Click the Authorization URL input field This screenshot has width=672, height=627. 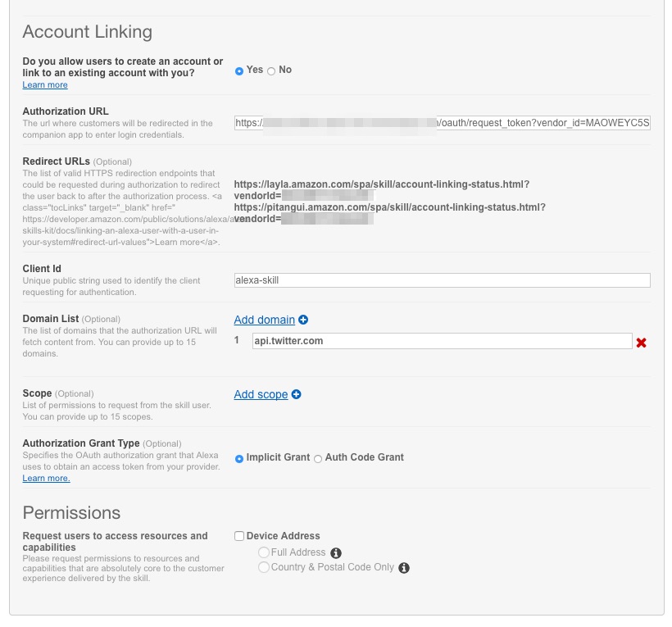(442, 123)
